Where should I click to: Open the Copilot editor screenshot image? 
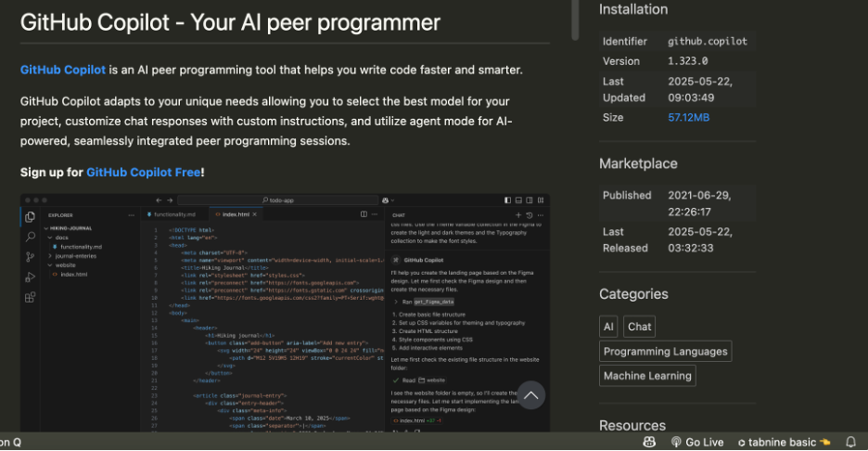click(x=285, y=313)
